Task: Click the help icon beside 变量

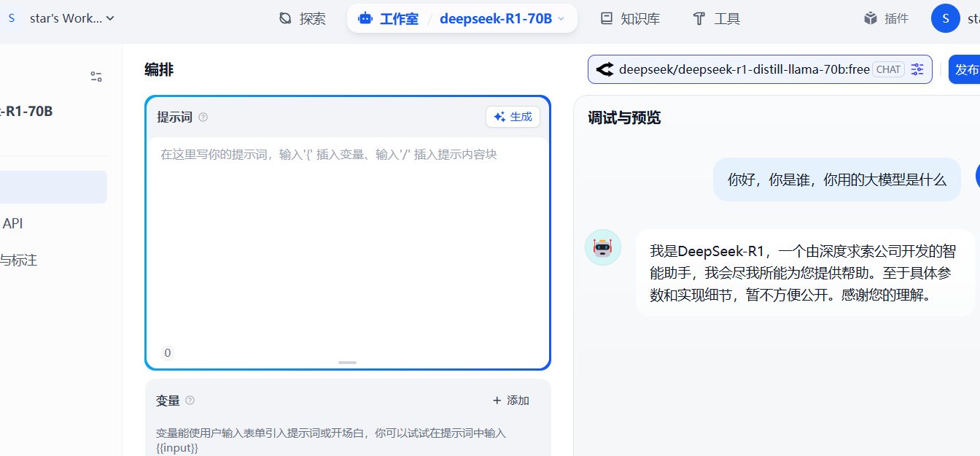Action: [x=190, y=401]
